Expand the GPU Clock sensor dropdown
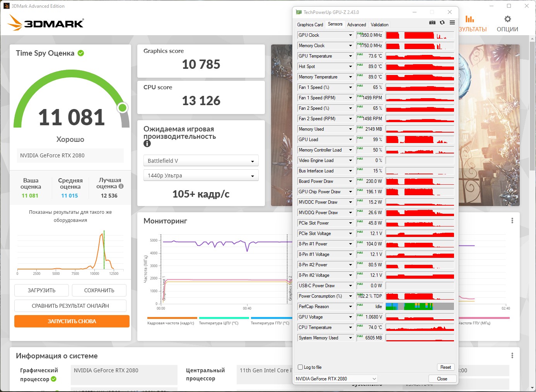The width and height of the screenshot is (536, 392). coord(351,35)
